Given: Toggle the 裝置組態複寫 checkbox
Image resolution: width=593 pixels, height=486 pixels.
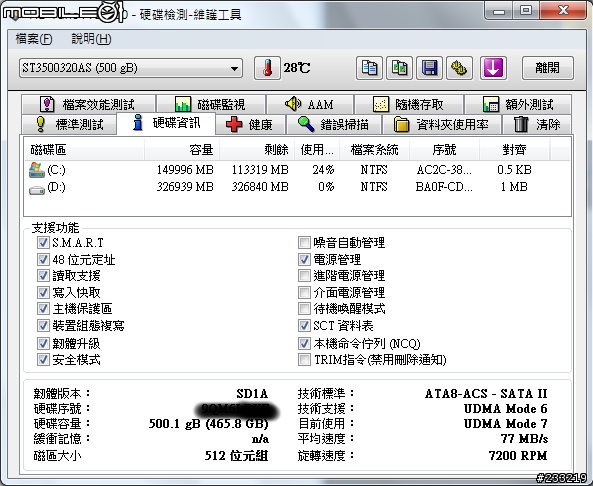Looking at the screenshot, I should coord(43,326).
